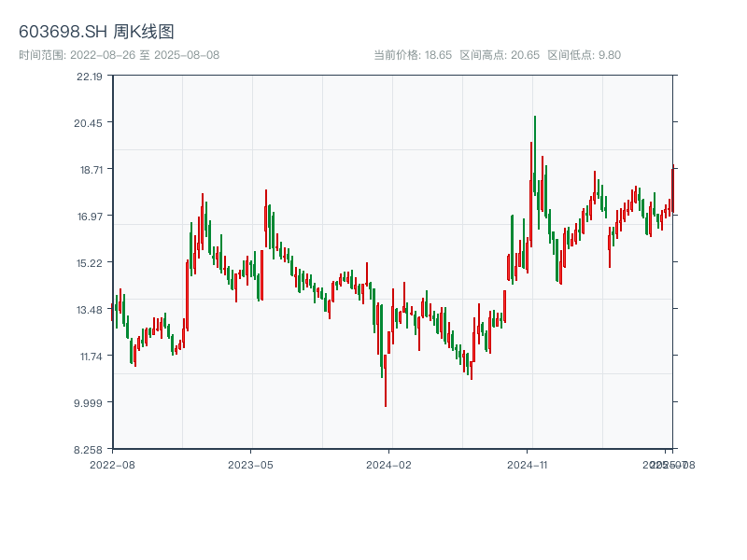The height and width of the screenshot is (560, 747).
Task: Pick the 16.97 y-axis tick label
Action: pyautogui.click(x=90, y=217)
